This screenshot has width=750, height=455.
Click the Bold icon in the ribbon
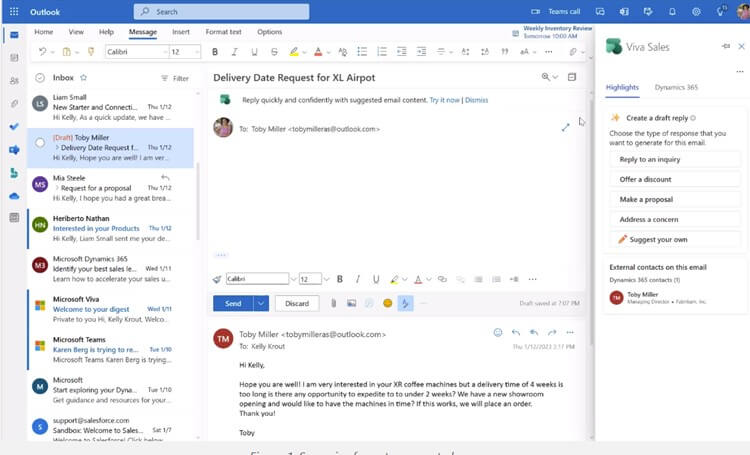(215, 52)
